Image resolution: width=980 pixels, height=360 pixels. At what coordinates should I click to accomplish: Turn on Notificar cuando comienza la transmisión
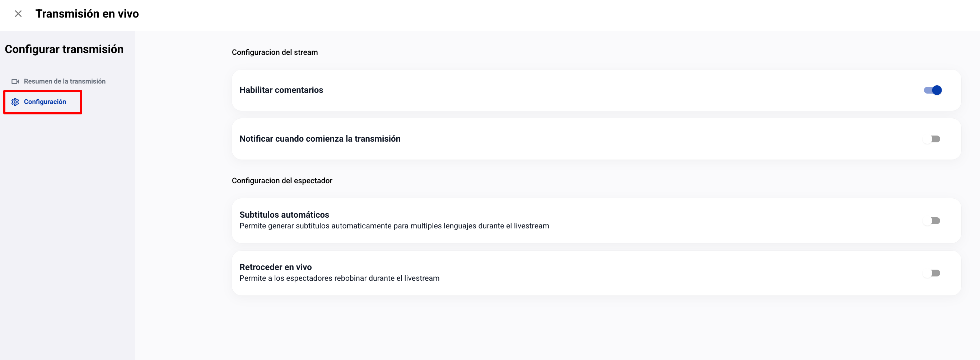pos(932,139)
